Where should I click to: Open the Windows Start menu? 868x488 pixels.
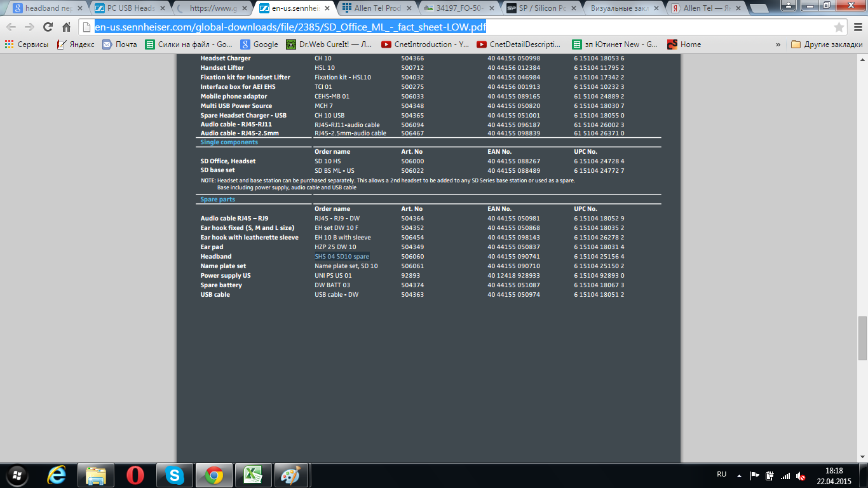pyautogui.click(x=17, y=475)
